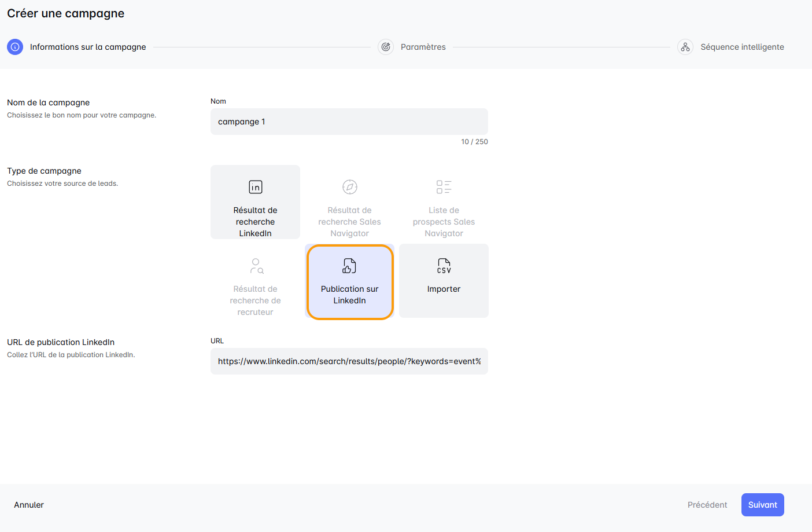
Task: Focus the campaign name field
Action: coord(349,122)
